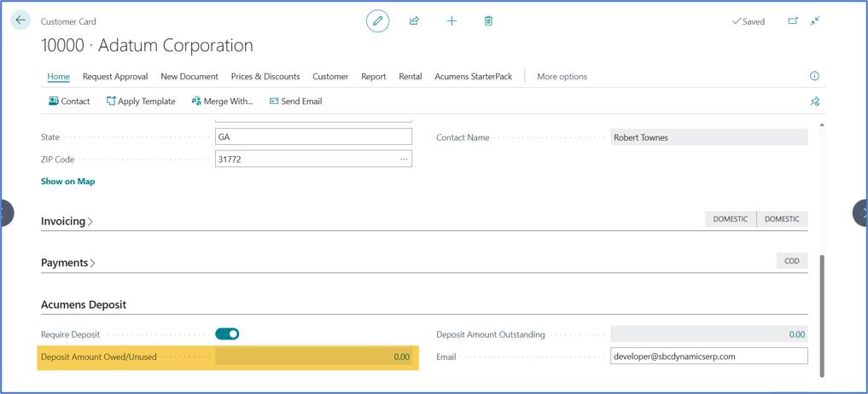The width and height of the screenshot is (868, 394).
Task: Open Request Approval menu
Action: pyautogui.click(x=115, y=77)
